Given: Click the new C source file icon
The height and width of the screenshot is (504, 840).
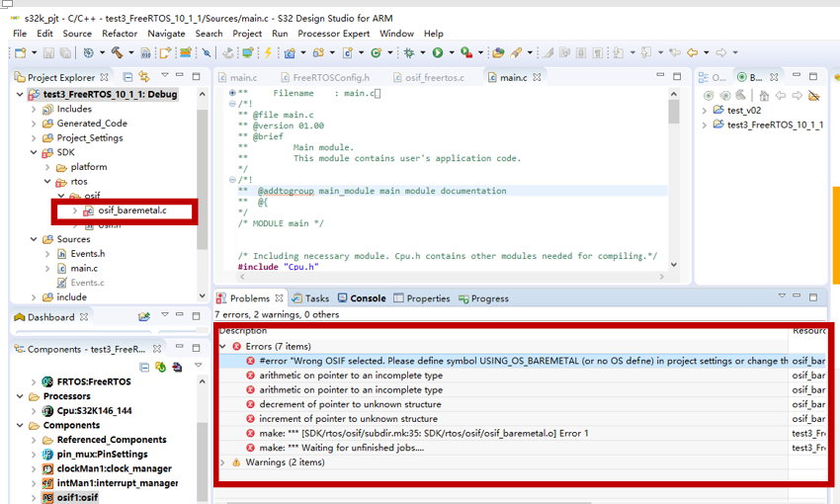Looking at the screenshot, I should (347, 52).
